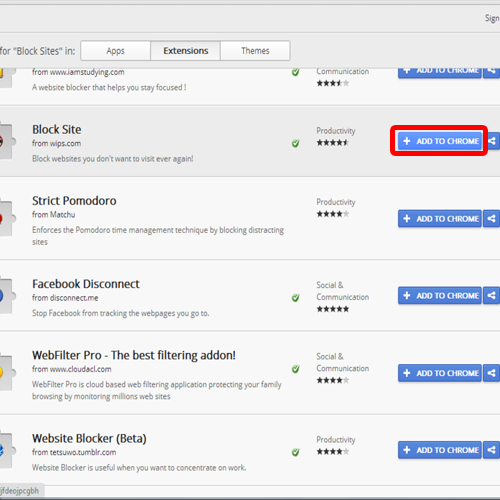Add Facebook Disconnect to Chrome

(440, 296)
